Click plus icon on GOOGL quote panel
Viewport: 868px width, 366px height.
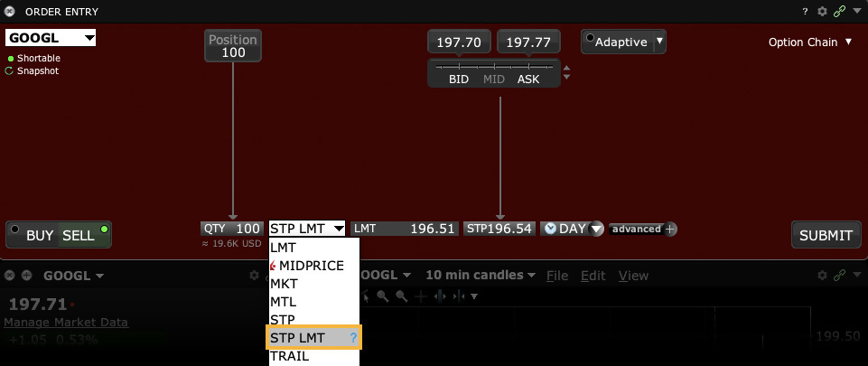coord(26,276)
